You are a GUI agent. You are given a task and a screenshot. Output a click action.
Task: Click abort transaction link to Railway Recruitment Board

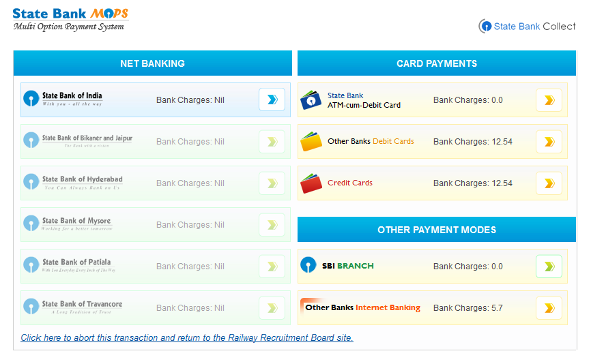pyautogui.click(x=187, y=338)
